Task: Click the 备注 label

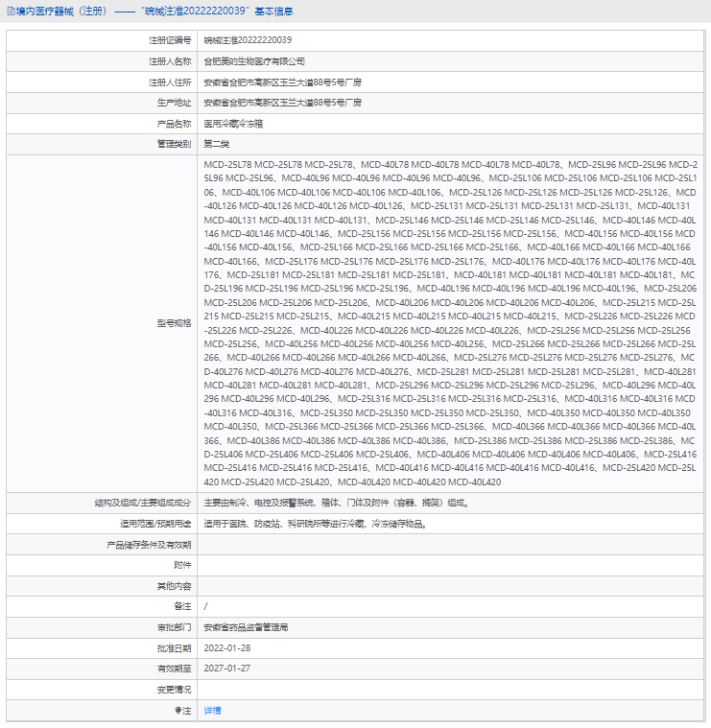Action: [182, 606]
